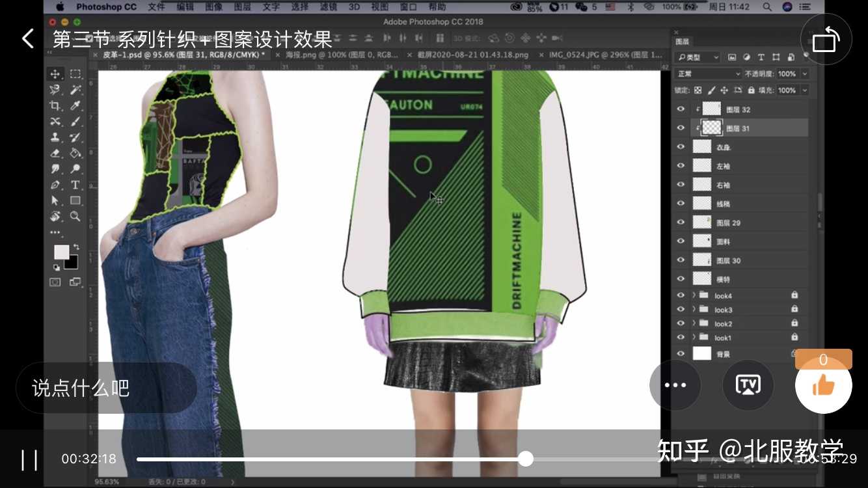
Task: Open the opacity 不透明度 dropdown arrow
Action: pos(805,74)
